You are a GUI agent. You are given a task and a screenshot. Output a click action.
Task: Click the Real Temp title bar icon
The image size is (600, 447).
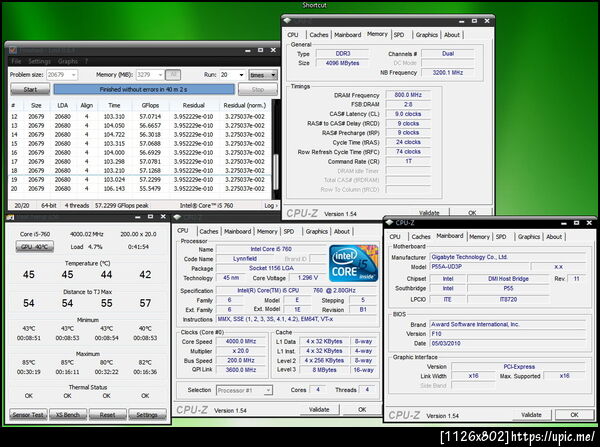pos(11,217)
